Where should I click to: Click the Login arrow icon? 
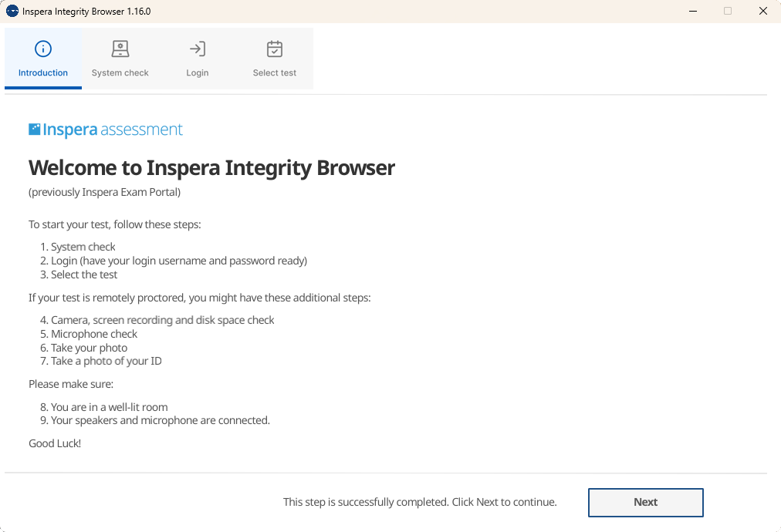click(x=198, y=49)
